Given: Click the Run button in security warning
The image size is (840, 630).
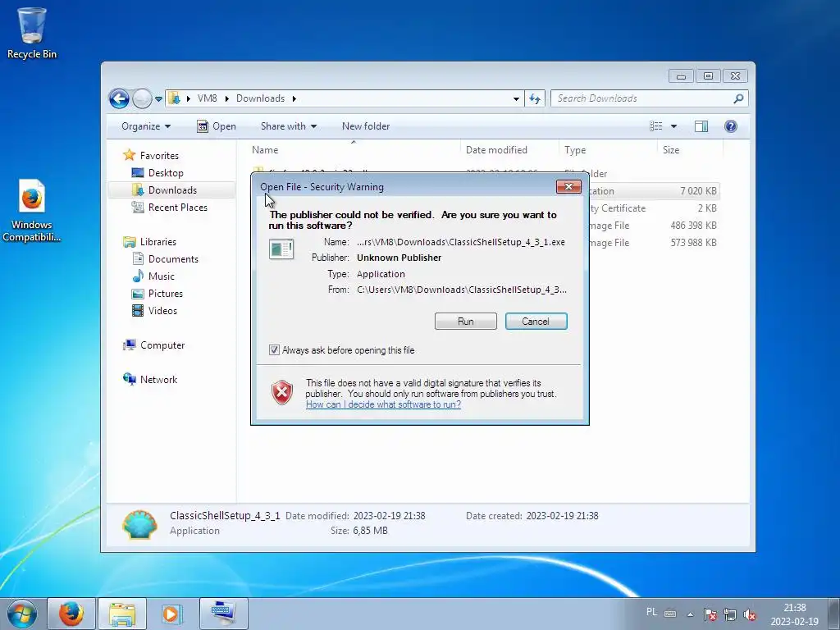Looking at the screenshot, I should coord(466,321).
